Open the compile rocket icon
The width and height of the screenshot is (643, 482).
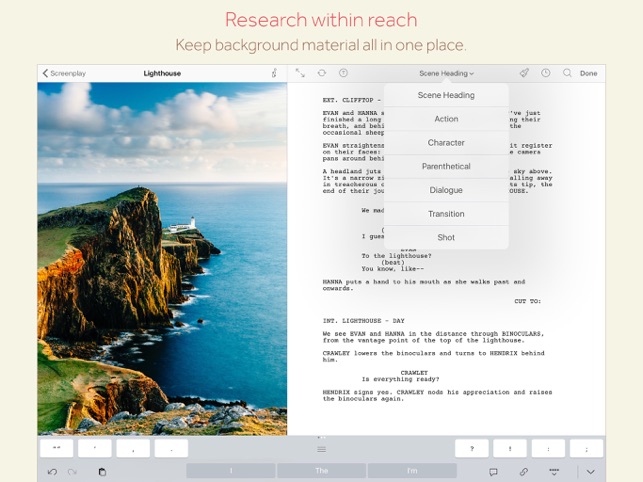[x=524, y=73]
